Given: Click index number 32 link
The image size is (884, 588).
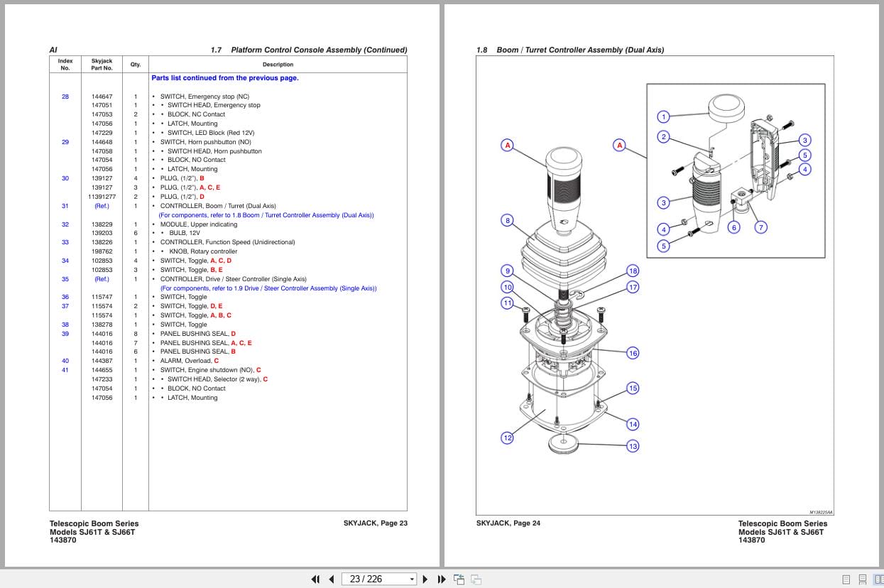Looking at the screenshot, I should (65, 224).
